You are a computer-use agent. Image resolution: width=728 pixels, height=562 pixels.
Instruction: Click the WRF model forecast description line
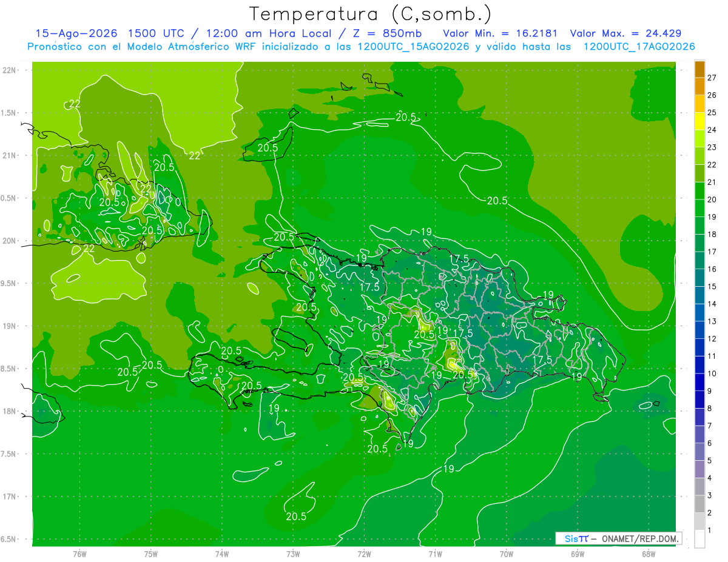pos(361,47)
